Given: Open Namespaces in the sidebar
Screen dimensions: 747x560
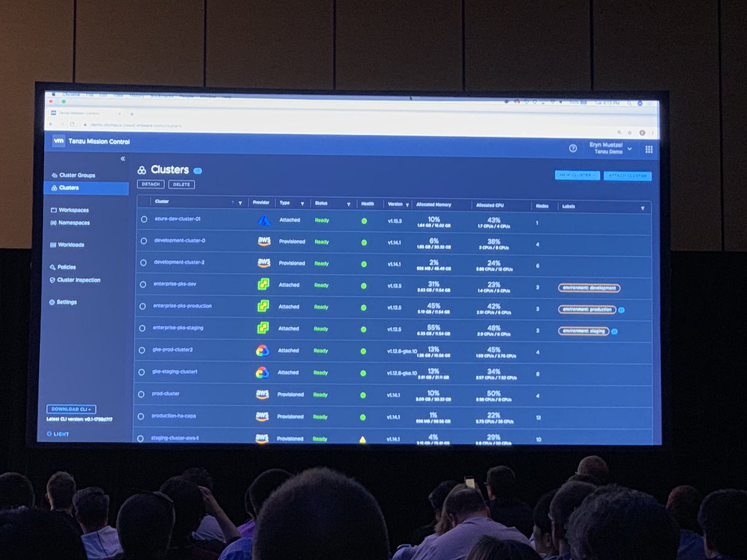Looking at the screenshot, I should [x=70, y=223].
